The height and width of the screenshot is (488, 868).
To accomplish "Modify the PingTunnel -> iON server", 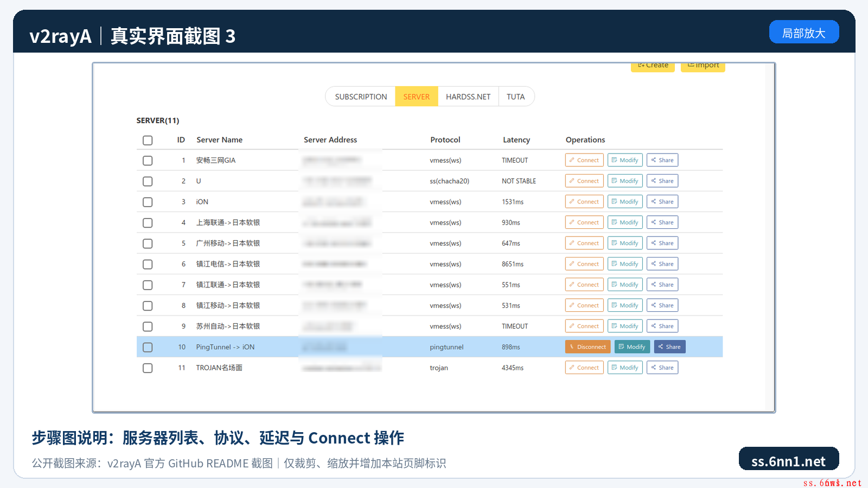I will pyautogui.click(x=632, y=347).
